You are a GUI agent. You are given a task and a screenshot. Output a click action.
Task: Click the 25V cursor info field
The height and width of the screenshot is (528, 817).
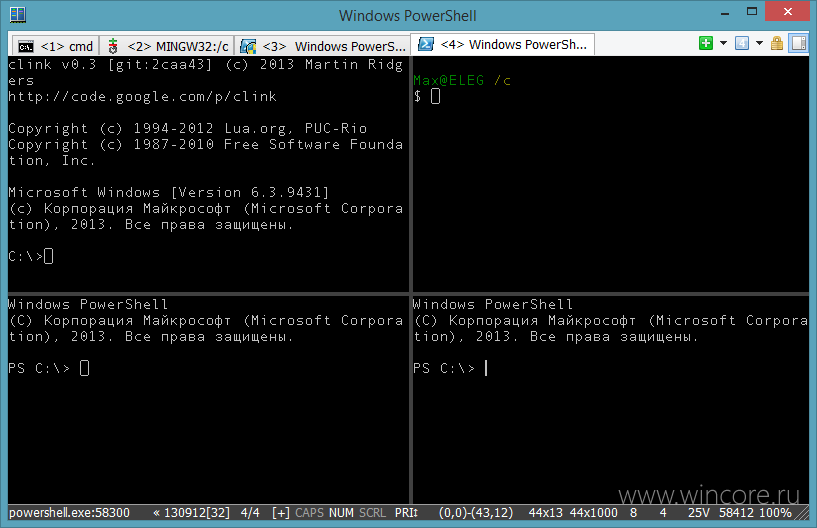pos(699,513)
